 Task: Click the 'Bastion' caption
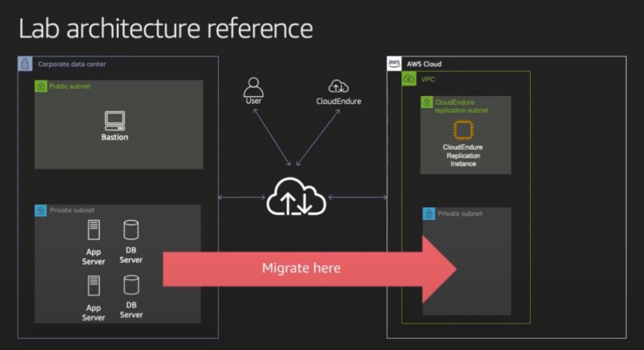115,137
